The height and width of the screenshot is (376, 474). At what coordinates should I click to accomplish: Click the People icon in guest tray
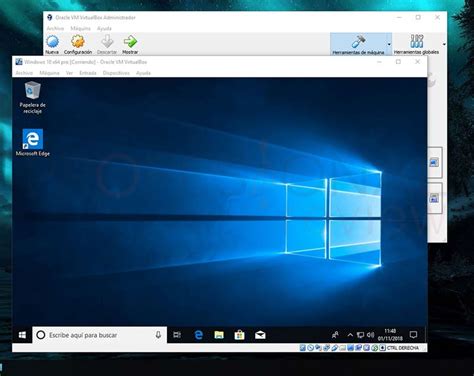[x=335, y=335]
